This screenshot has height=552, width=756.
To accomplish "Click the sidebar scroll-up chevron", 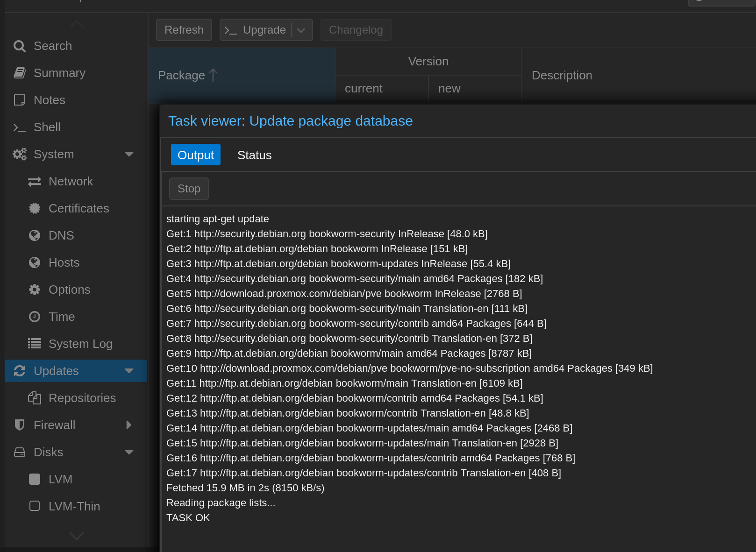I will 77,24.
